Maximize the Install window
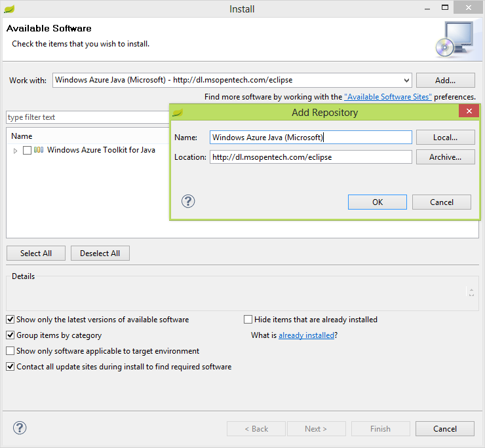Viewport: 485px width, 448px height. (x=445, y=7)
